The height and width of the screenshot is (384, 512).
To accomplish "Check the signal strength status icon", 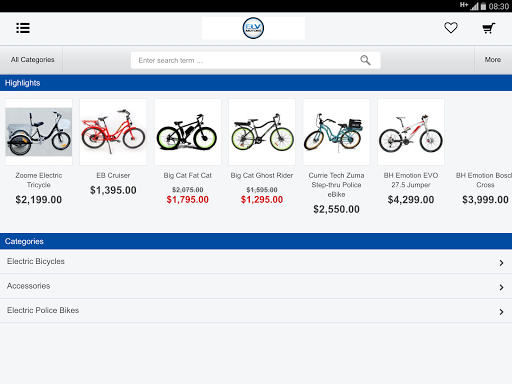I will coord(474,6).
